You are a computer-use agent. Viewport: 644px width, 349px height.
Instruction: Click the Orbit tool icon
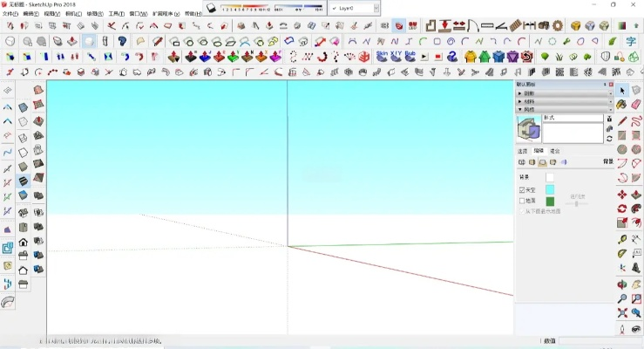pyautogui.click(x=622, y=284)
